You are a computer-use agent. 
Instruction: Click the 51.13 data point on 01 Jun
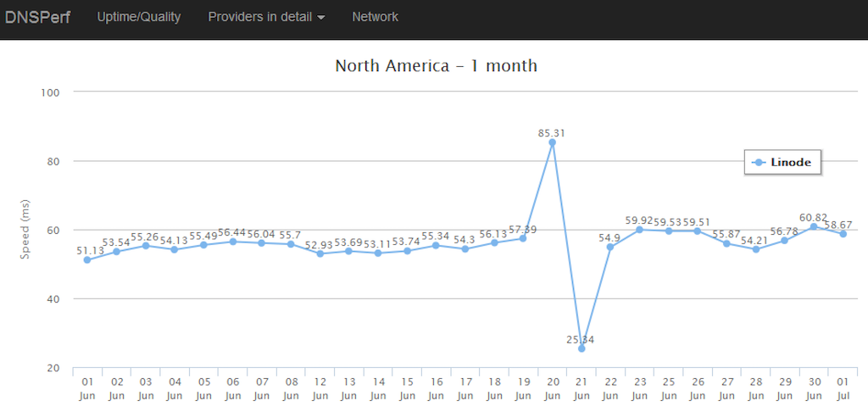coord(87,259)
